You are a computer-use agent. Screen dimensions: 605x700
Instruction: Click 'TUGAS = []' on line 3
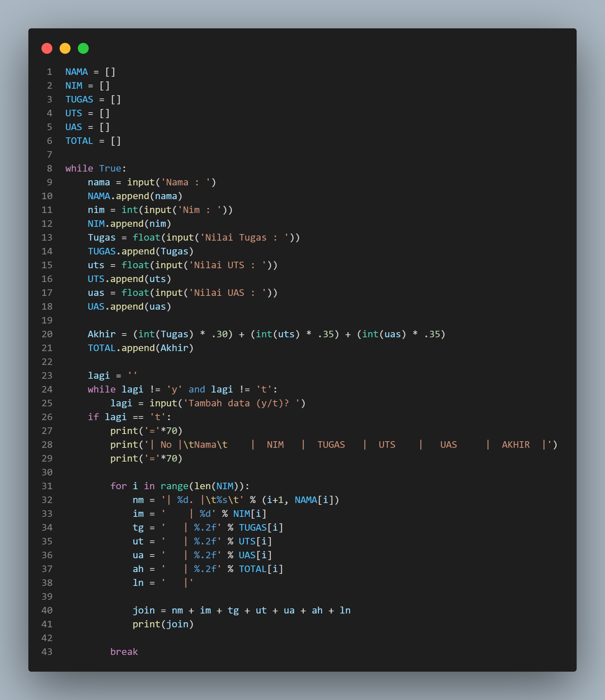[x=93, y=100]
